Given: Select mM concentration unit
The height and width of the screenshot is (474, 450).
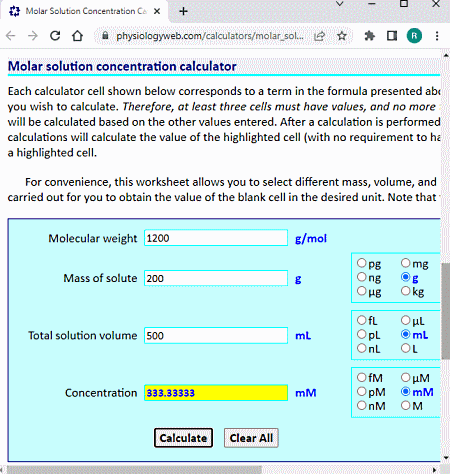Looking at the screenshot, I should pos(405,391).
